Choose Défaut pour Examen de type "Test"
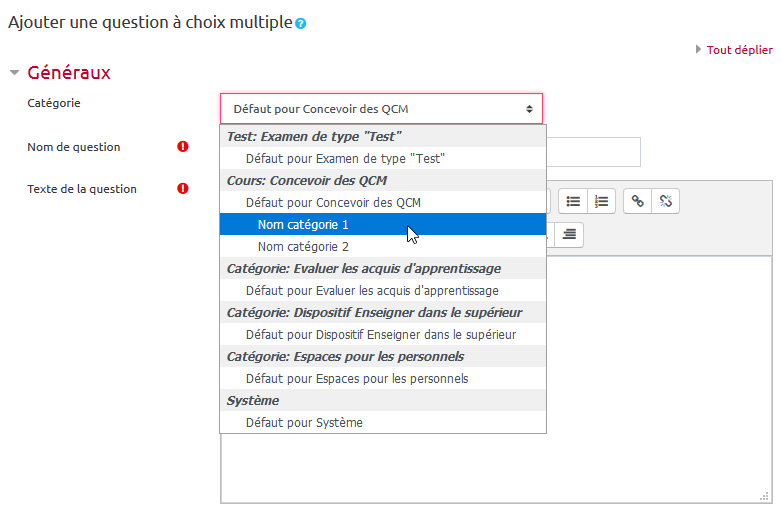Screen dimensions: 781x509 345,158
